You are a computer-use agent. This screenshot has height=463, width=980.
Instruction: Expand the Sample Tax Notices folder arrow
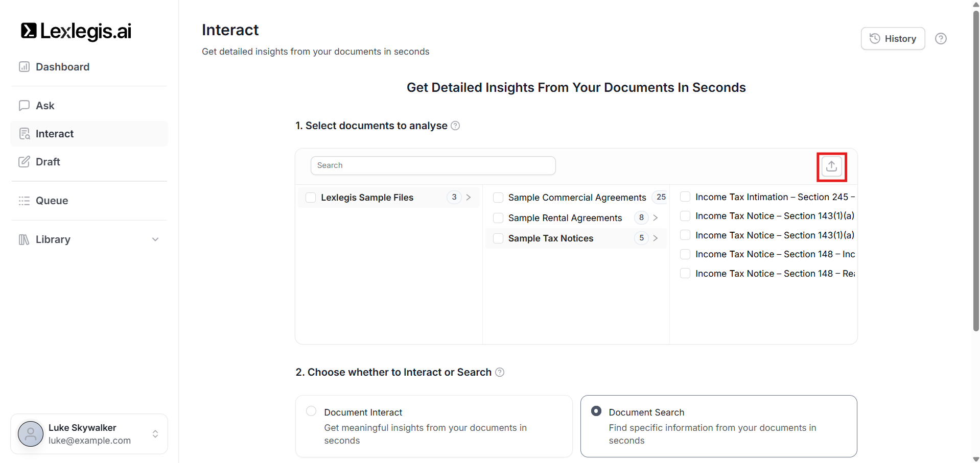pyautogui.click(x=655, y=238)
